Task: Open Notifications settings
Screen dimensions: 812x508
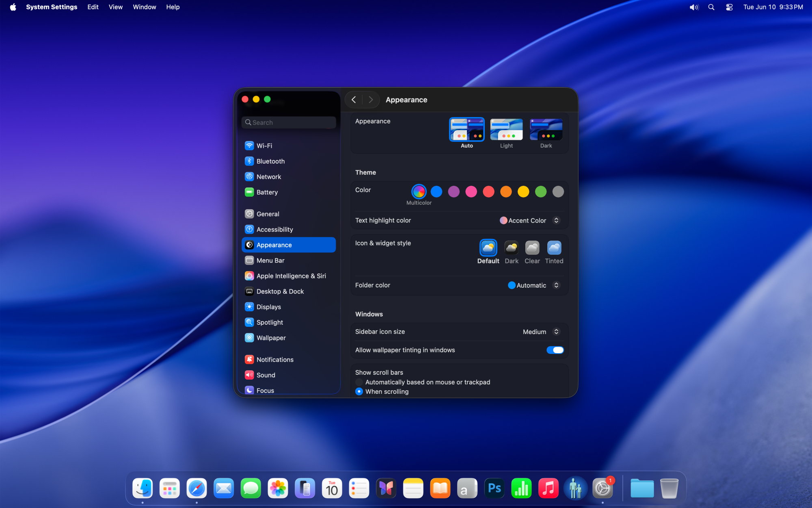Action: [288, 359]
